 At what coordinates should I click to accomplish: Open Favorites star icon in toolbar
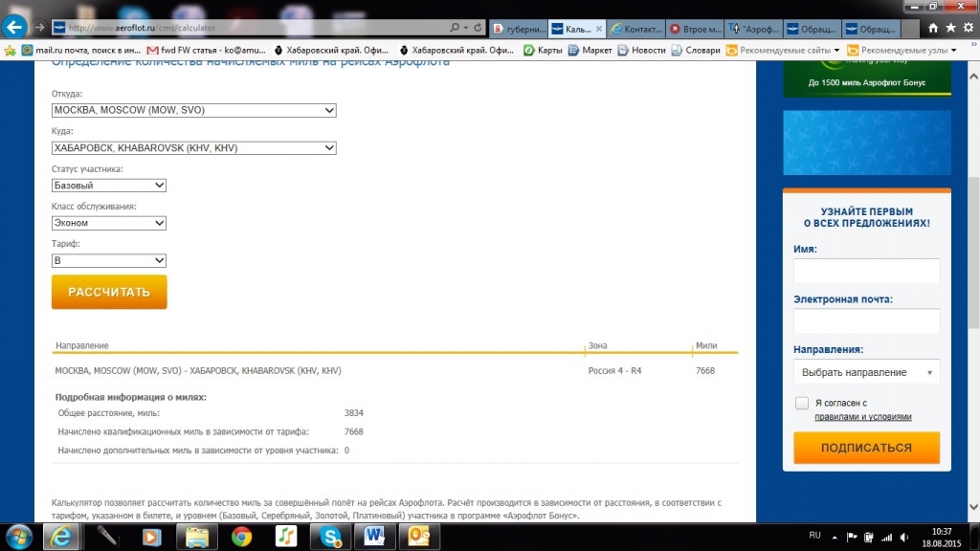point(950,28)
